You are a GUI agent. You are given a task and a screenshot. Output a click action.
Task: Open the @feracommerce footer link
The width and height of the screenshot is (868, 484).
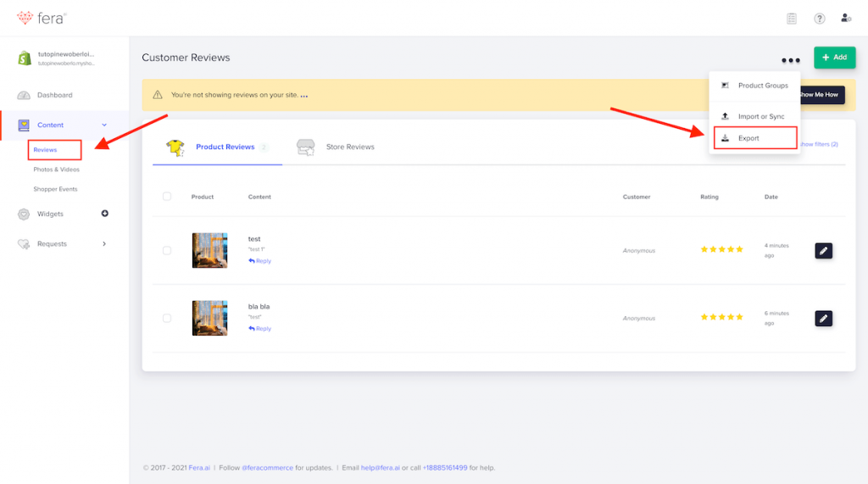pos(267,468)
